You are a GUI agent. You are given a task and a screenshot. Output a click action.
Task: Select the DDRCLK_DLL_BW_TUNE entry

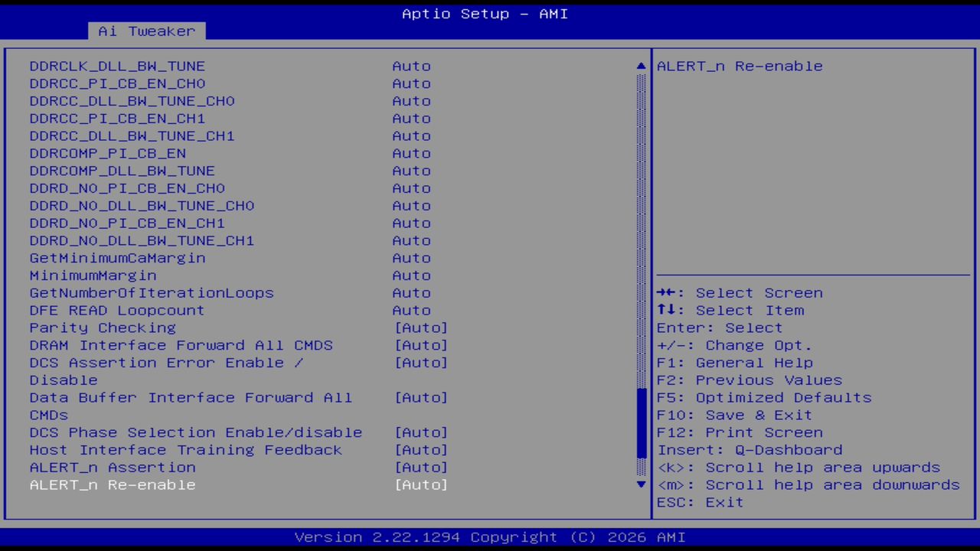[x=116, y=66]
